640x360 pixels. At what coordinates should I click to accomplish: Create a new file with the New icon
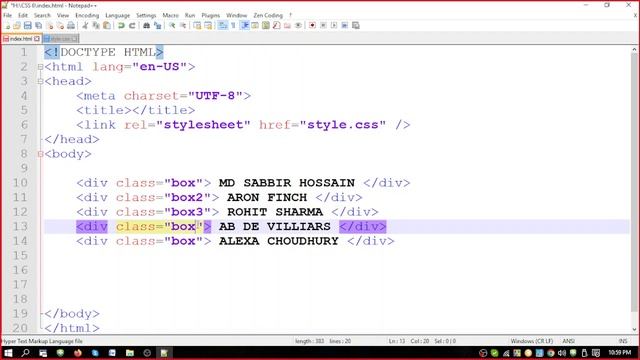click(7, 25)
